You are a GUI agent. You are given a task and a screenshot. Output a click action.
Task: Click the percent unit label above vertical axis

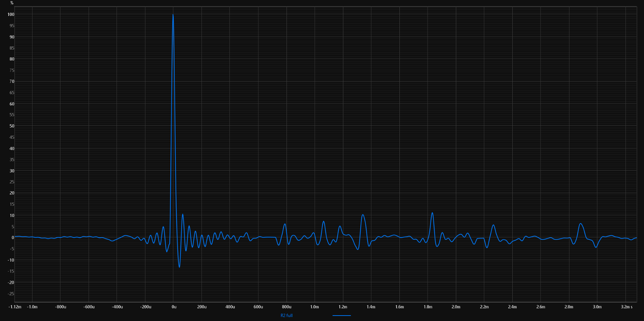point(12,3)
